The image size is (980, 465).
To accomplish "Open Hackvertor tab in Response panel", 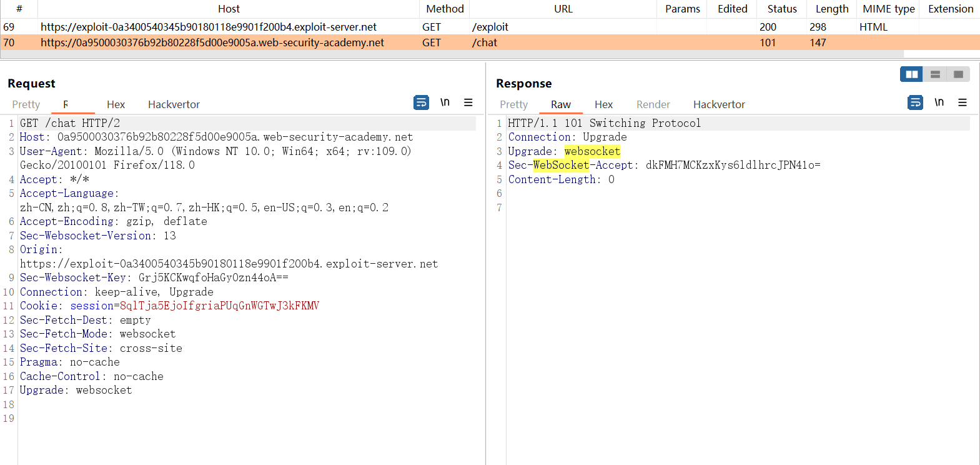I will coord(719,104).
